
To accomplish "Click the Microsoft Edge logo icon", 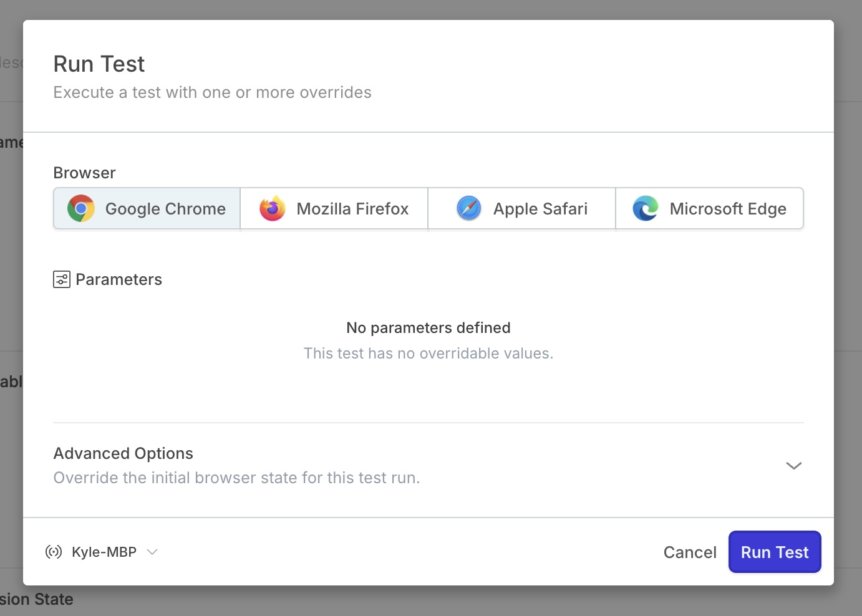I will click(x=645, y=208).
